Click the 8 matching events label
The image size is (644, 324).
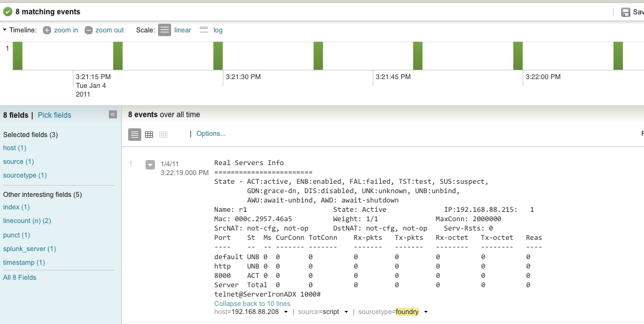pos(48,11)
